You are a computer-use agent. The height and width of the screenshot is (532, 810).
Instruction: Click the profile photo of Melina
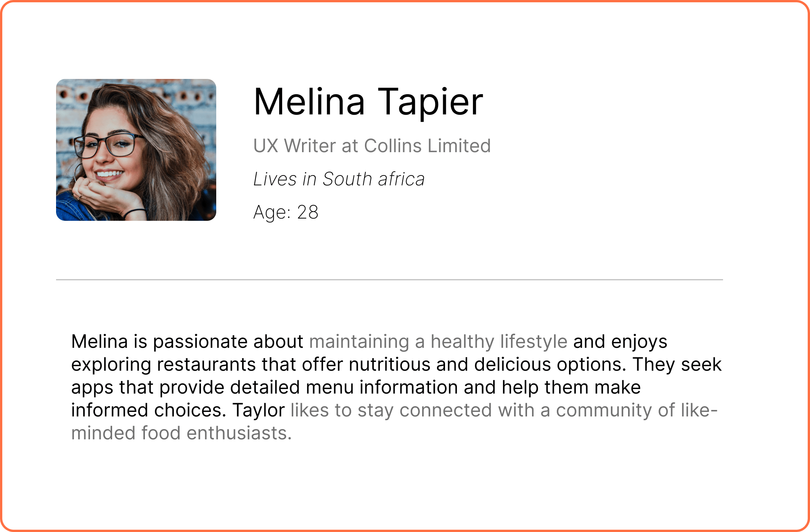pos(136,150)
